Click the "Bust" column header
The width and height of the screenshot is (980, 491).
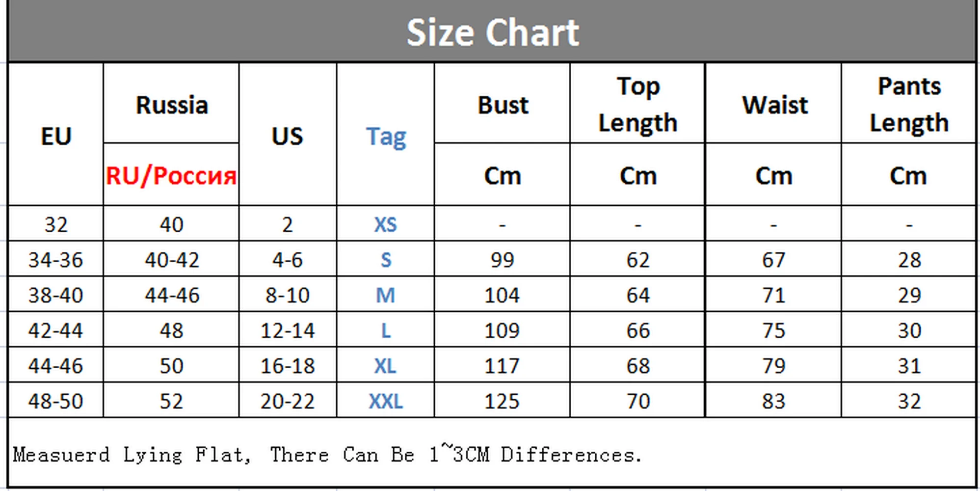click(x=503, y=105)
